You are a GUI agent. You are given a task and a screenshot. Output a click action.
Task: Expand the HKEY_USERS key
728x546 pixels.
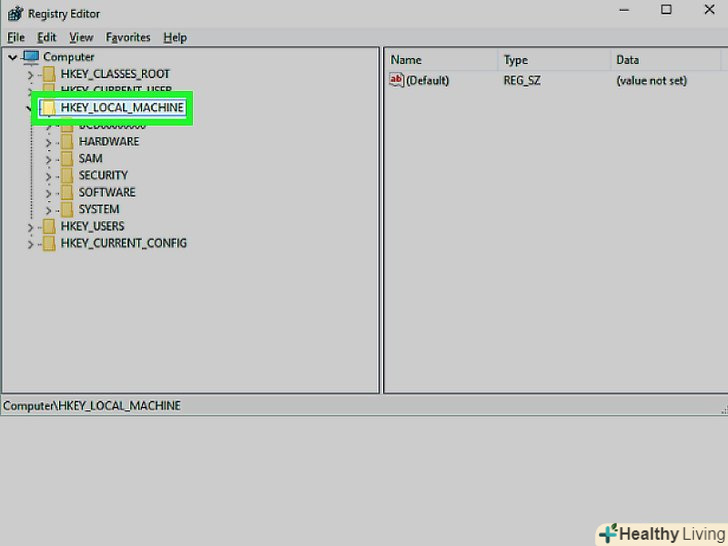(x=30, y=227)
